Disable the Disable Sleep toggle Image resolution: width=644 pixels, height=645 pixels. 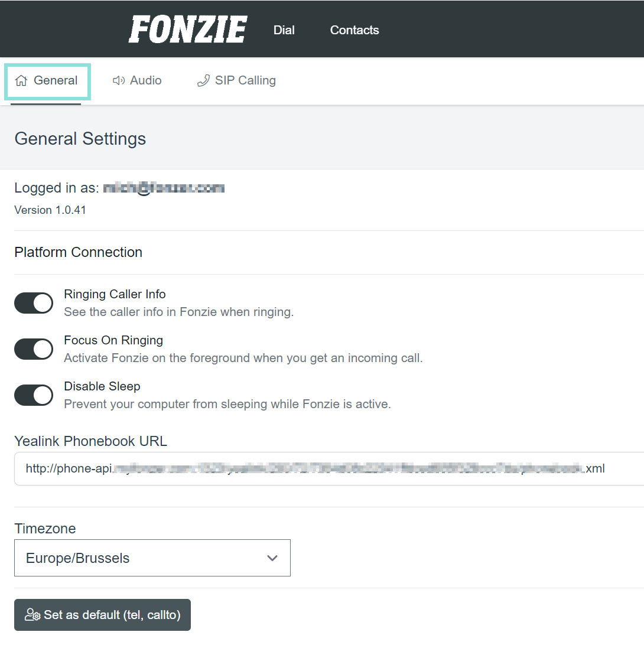[34, 395]
